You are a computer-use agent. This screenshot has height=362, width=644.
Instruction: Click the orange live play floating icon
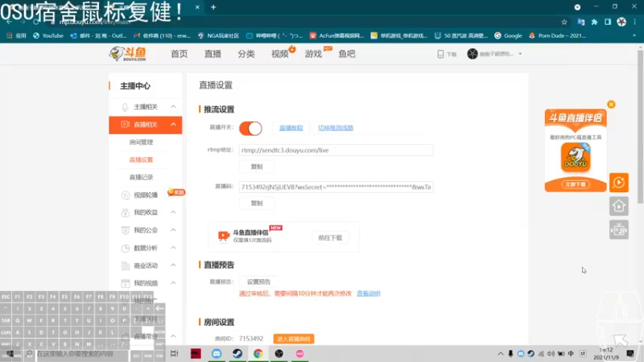[x=619, y=183]
